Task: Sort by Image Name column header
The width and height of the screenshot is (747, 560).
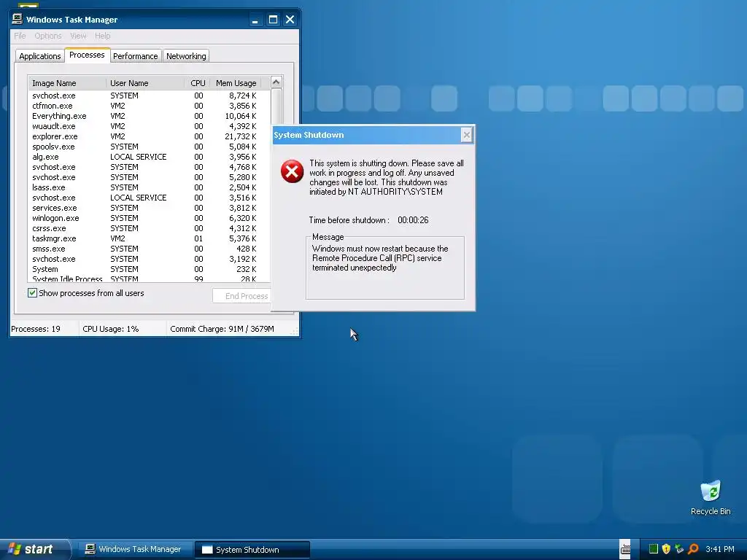Action: click(67, 83)
